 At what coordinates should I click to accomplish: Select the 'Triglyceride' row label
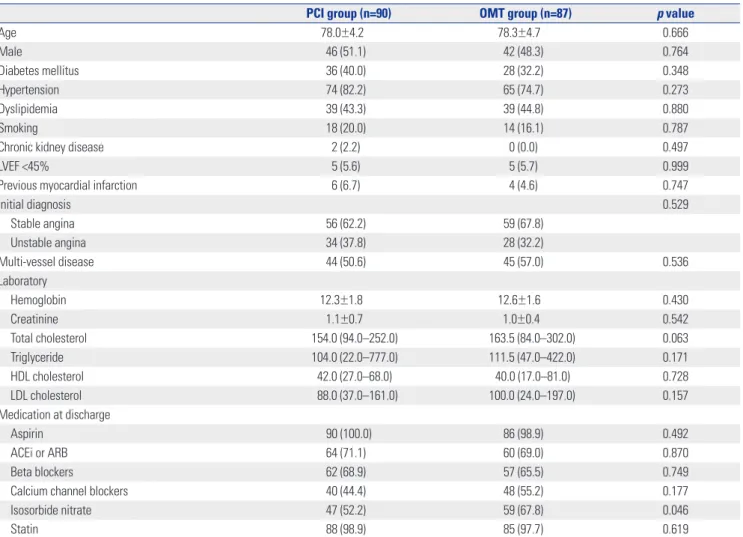click(36, 357)
